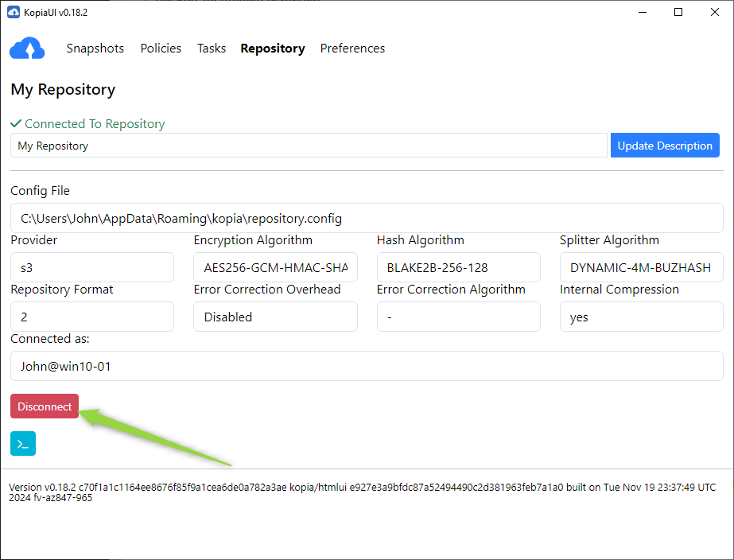Open the Snapshots tab

pos(95,49)
